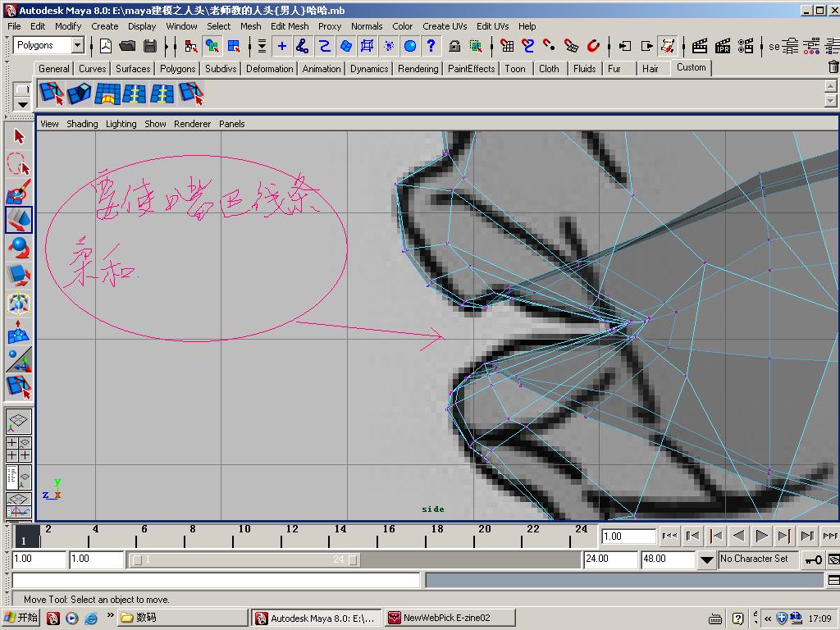Click last-used Split Polygon tool in toolbox
840x630 pixels.
click(19, 387)
